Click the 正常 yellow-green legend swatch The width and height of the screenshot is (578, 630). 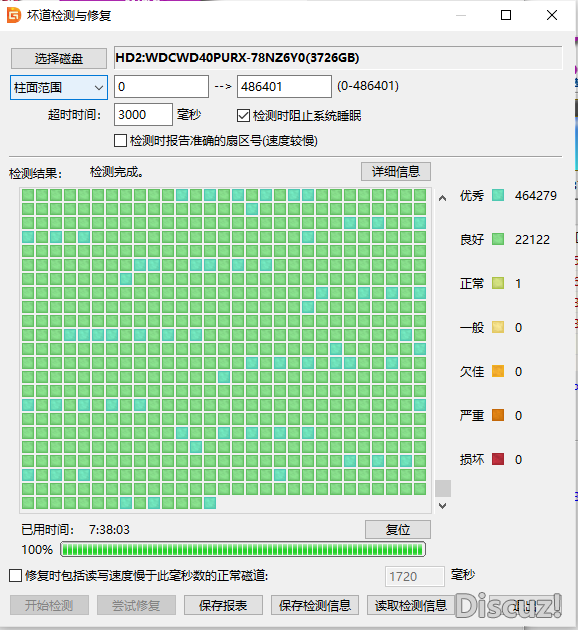click(498, 283)
